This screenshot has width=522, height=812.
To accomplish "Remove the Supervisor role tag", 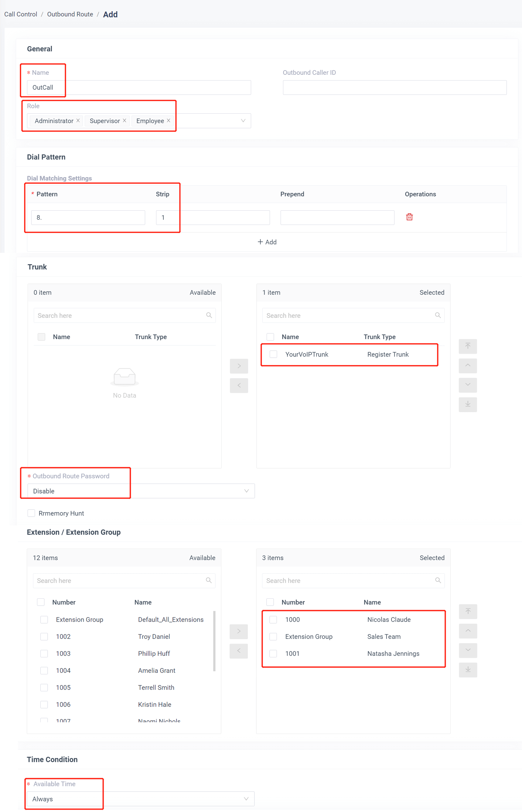I will pyautogui.click(x=125, y=121).
